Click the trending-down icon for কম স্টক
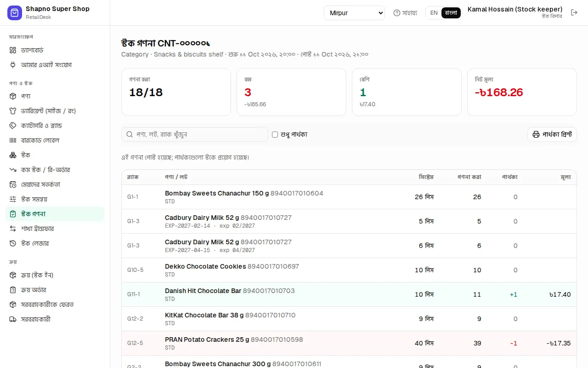This screenshot has height=368, width=588. click(13, 170)
